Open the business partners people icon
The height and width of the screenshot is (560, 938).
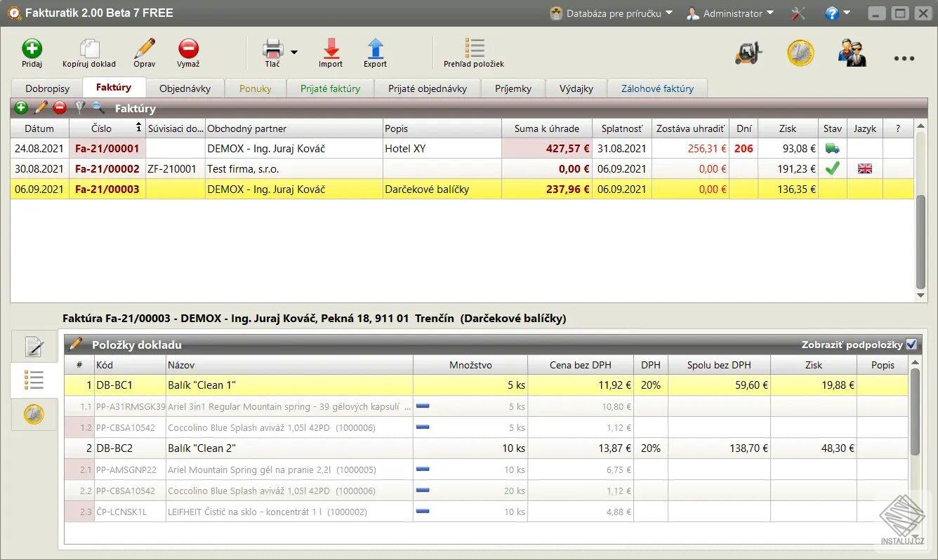[x=852, y=53]
